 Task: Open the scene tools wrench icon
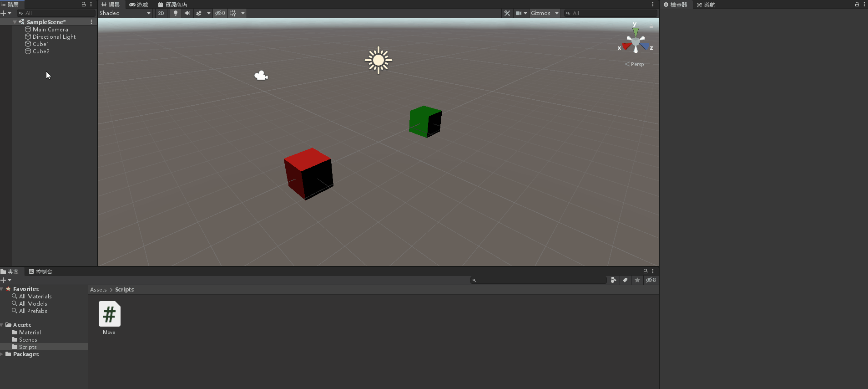[507, 13]
